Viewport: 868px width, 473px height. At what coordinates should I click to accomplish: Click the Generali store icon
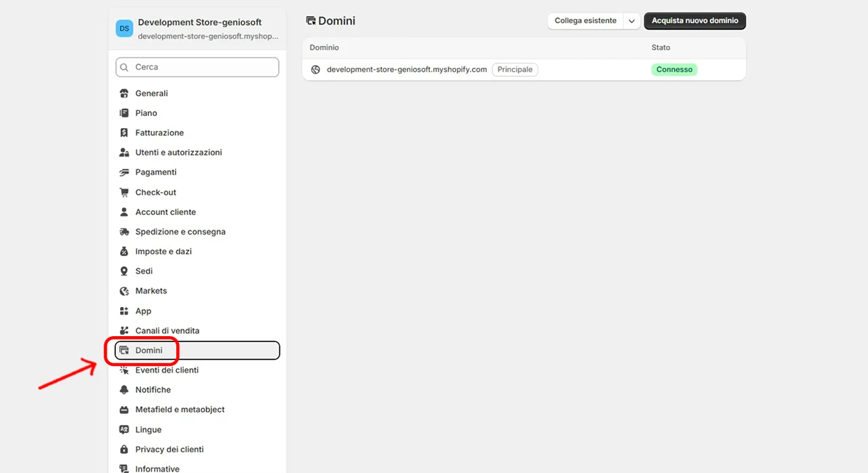[124, 94]
